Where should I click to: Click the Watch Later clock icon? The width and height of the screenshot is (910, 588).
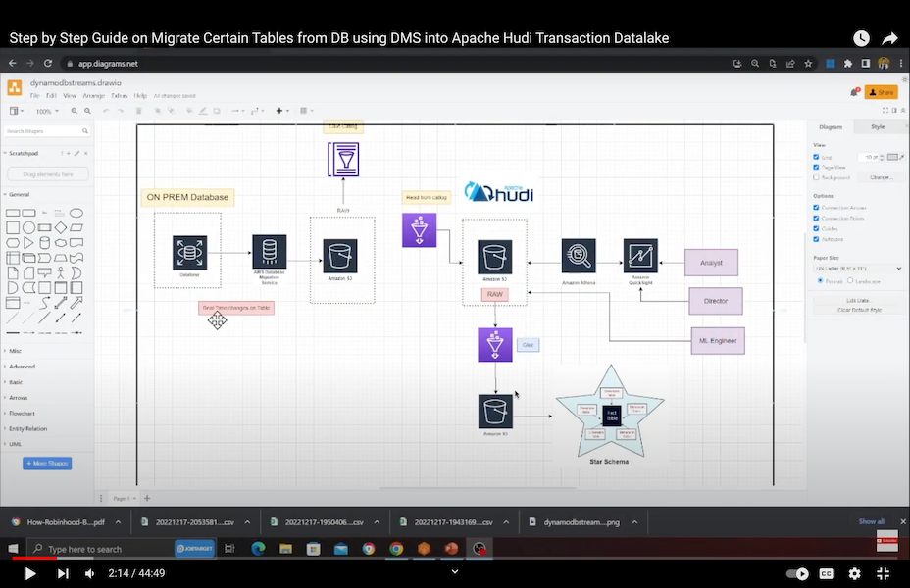(x=861, y=38)
